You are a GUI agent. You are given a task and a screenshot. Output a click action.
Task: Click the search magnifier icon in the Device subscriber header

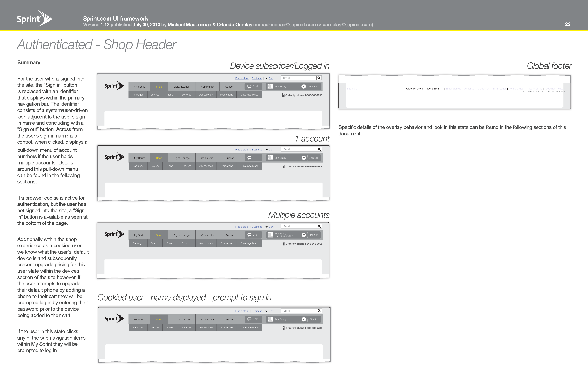pos(319,78)
